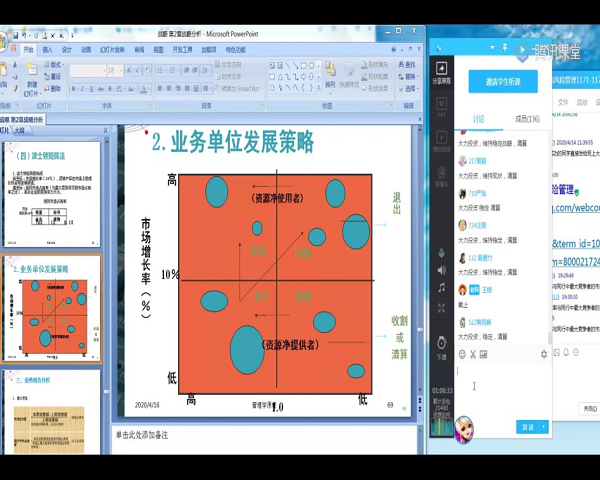This screenshot has height=480, width=600.
Task: Expand the shapes gallery more arrow
Action: click(318, 88)
